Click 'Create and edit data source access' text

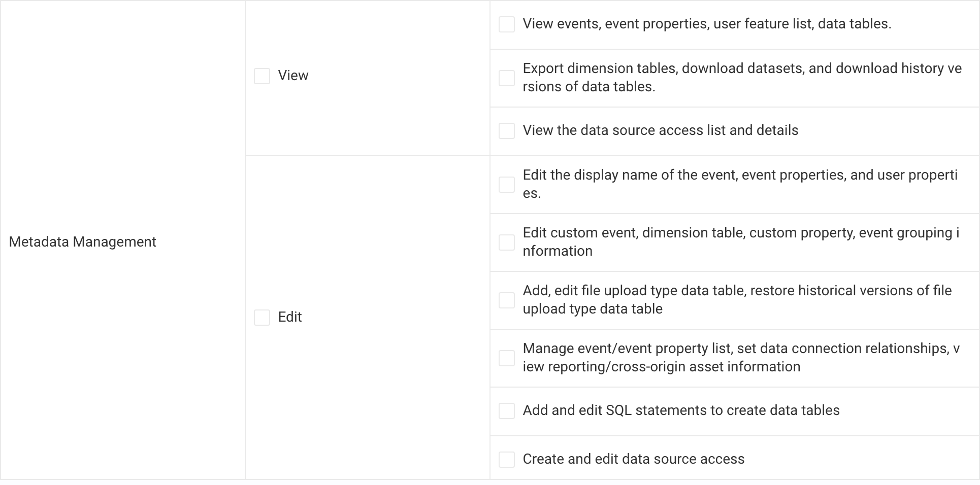coord(633,459)
